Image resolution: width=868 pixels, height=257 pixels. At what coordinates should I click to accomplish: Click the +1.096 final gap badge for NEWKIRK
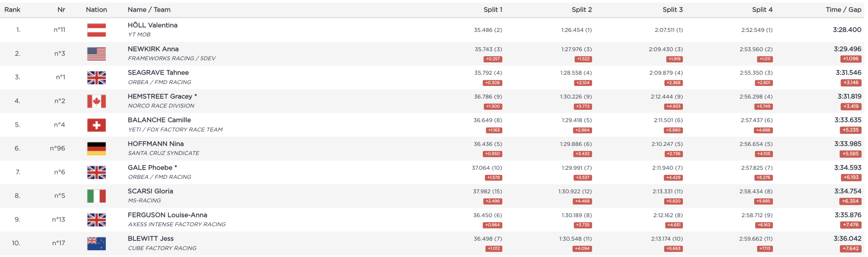(850, 59)
